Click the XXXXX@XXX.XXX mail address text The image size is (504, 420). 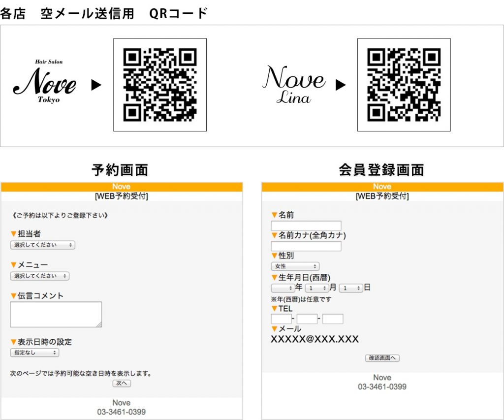click(x=315, y=339)
